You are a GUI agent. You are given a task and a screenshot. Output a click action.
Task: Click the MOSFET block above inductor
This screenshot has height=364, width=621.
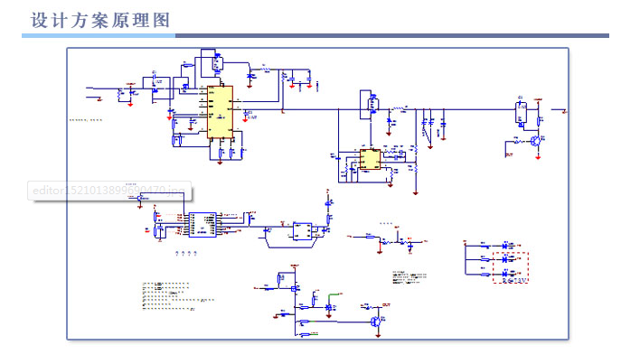366,102
